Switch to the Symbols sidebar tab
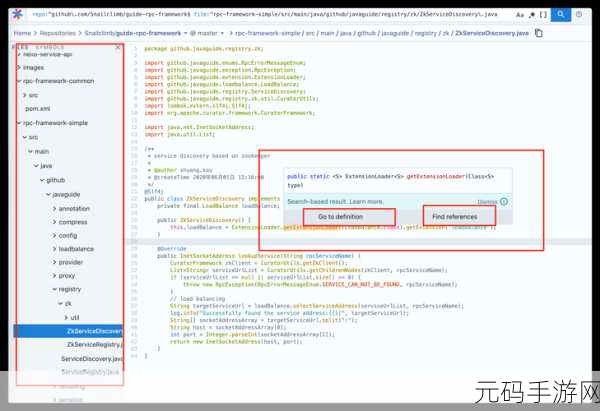The height and width of the screenshot is (411, 600). 50,47
